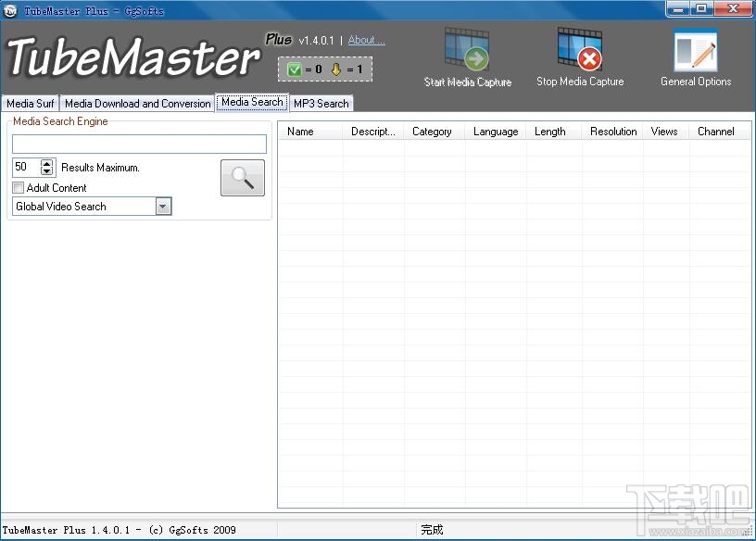Sort by the Category column header
The height and width of the screenshot is (541, 756).
pyautogui.click(x=434, y=132)
